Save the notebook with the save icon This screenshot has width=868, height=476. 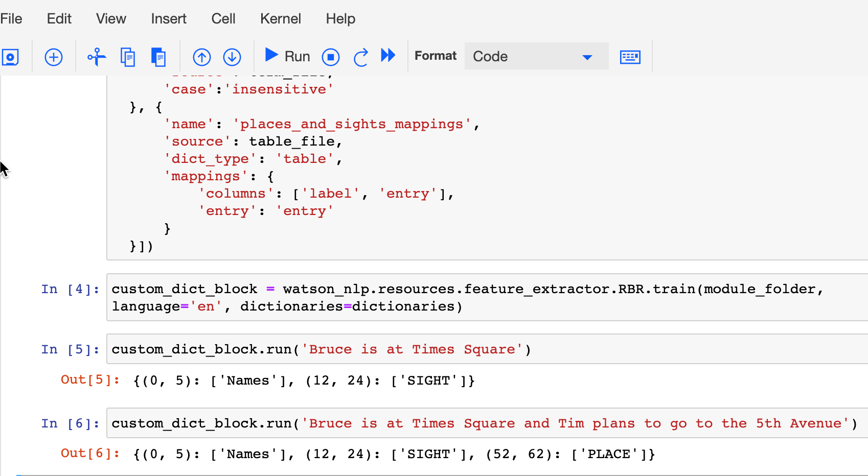point(11,57)
